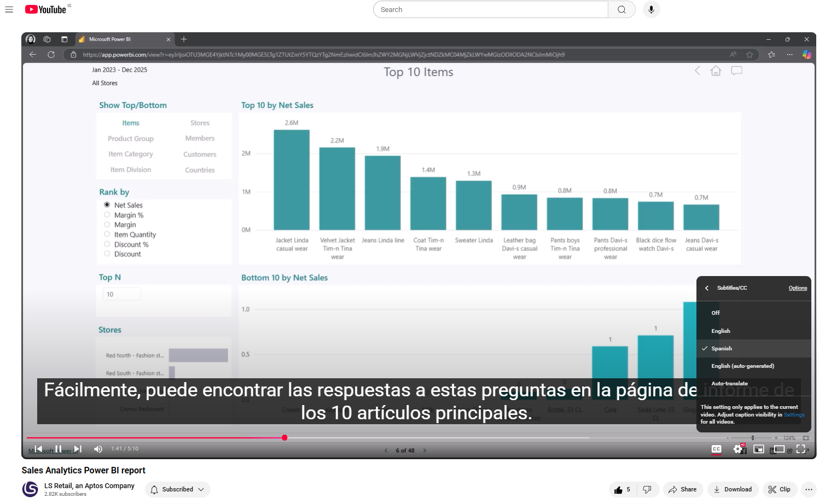
Task: Switch to miniplayer mode
Action: coord(759,449)
